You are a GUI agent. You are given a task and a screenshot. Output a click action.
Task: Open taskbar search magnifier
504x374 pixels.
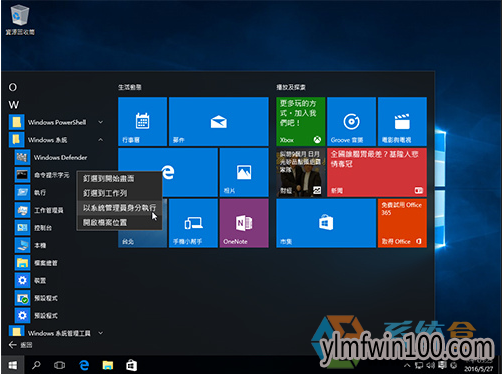[36, 365]
